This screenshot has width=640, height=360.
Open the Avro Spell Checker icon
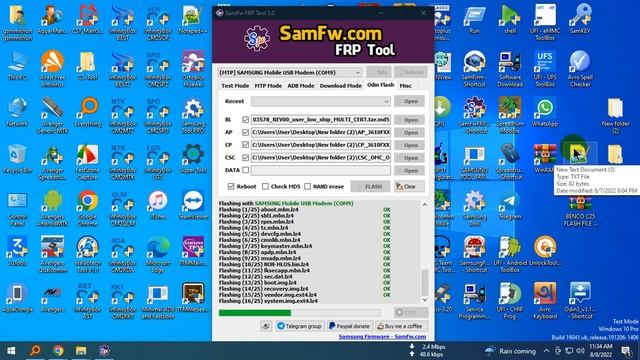click(x=580, y=69)
